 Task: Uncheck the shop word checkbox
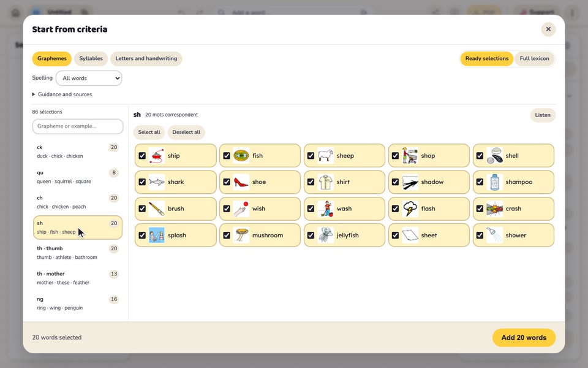(395, 155)
